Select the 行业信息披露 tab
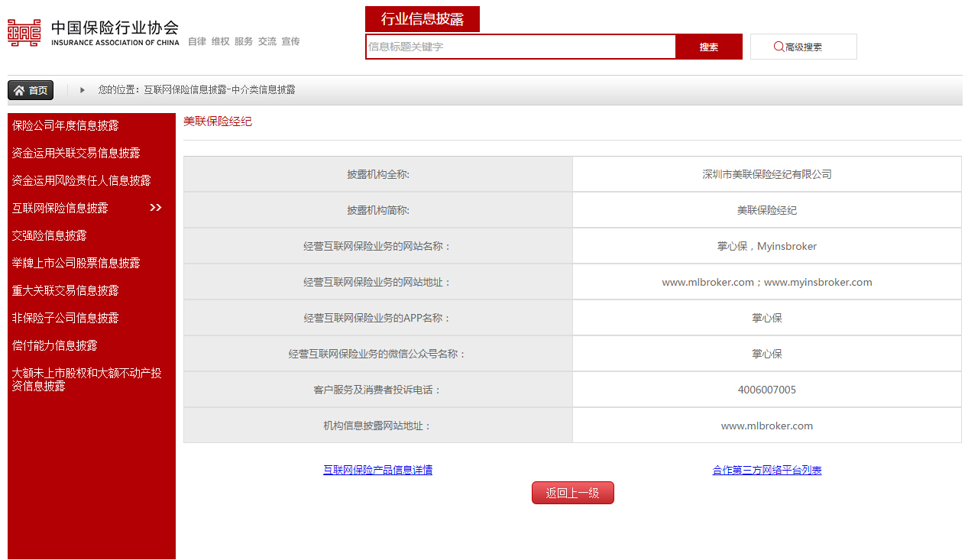Screen dimensions: 968x560 point(422,19)
